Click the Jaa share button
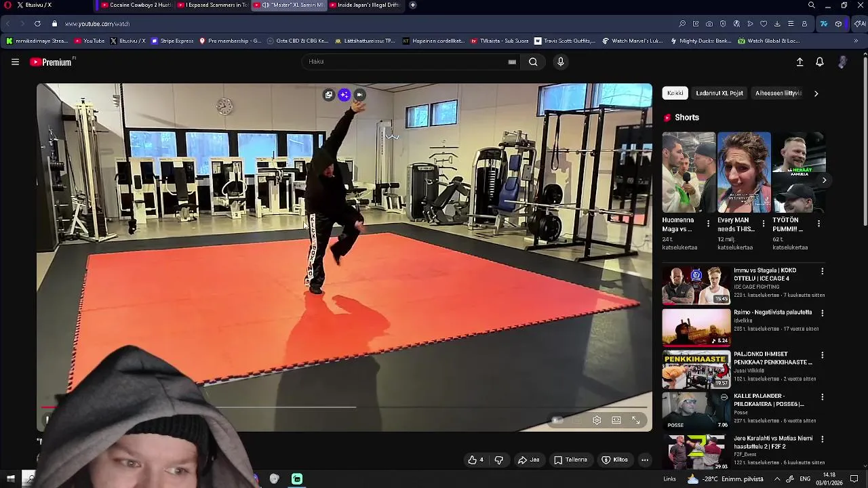 pyautogui.click(x=529, y=460)
